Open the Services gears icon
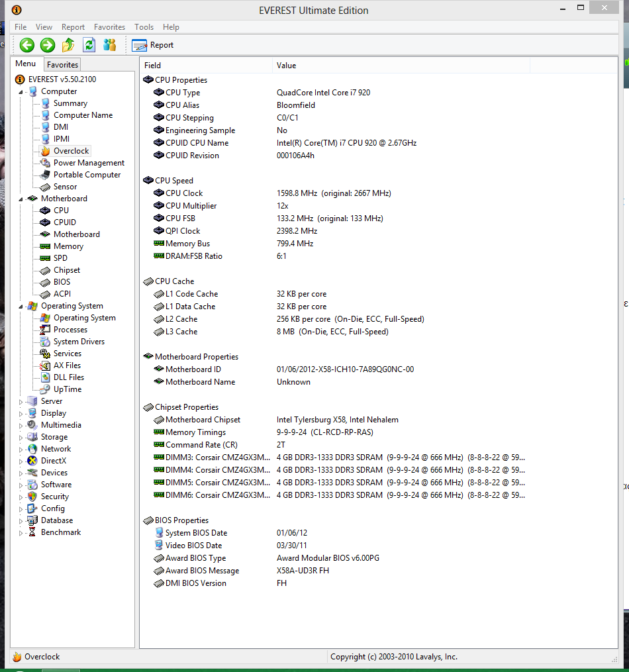The width and height of the screenshot is (629, 672). [x=45, y=354]
